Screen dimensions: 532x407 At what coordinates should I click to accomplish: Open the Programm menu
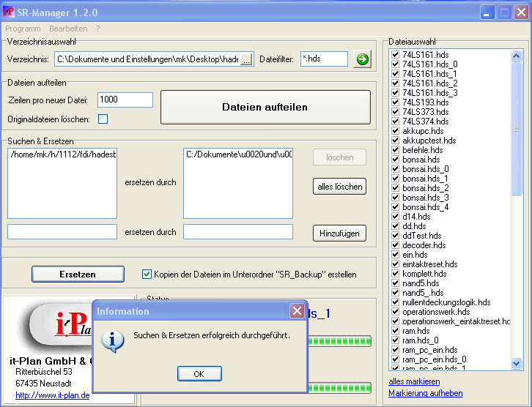(x=23, y=29)
